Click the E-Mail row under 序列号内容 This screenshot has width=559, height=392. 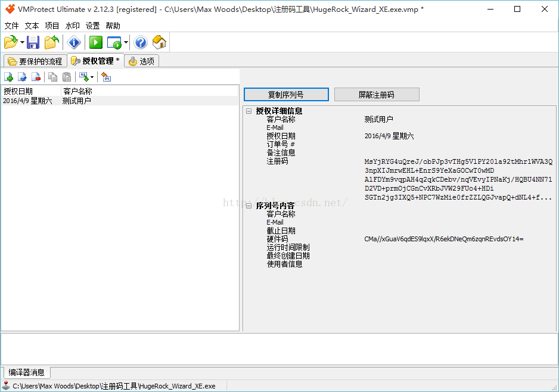tap(399, 222)
